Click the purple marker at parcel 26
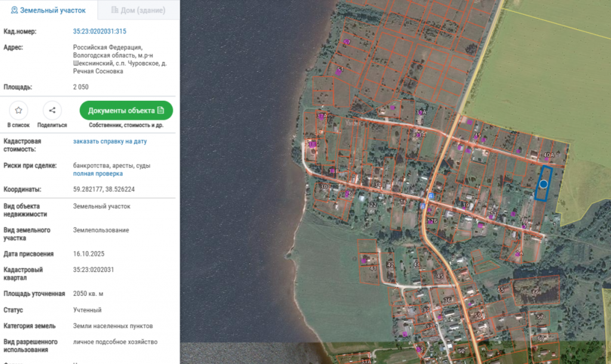The image size is (611, 364). coord(347,194)
